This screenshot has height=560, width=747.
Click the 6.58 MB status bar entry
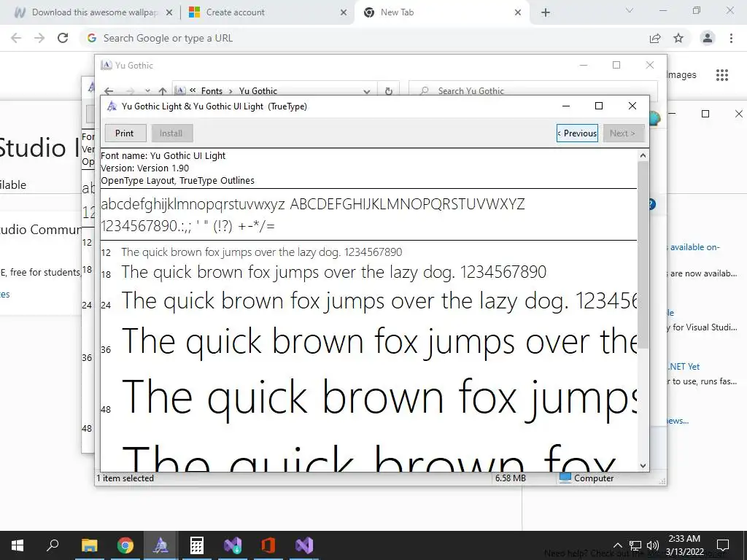[x=510, y=478]
